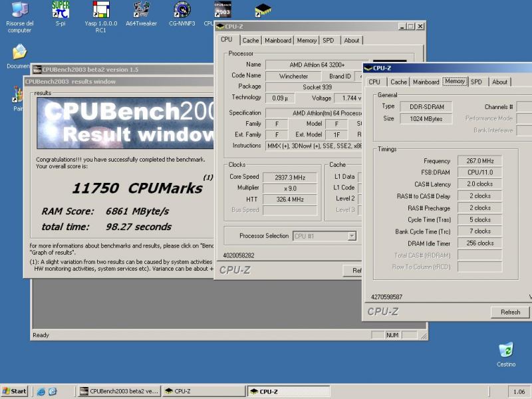The width and height of the screenshot is (532, 399).
Task: Click the title bar icon of the CPUBench2003 beta2 window
Action: click(x=37, y=70)
